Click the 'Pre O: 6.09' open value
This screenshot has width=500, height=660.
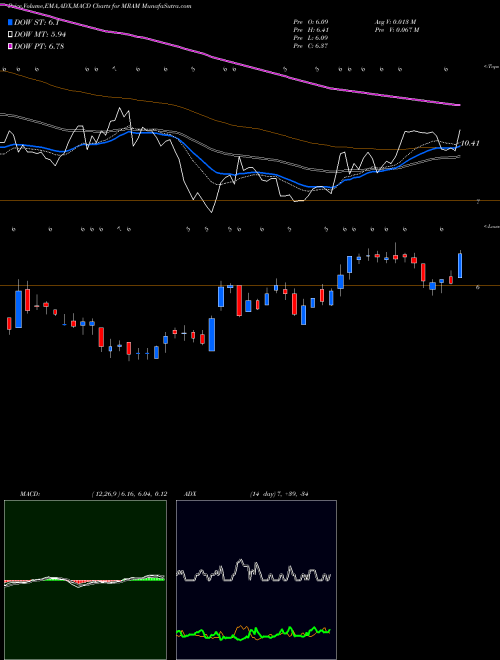(311, 21)
